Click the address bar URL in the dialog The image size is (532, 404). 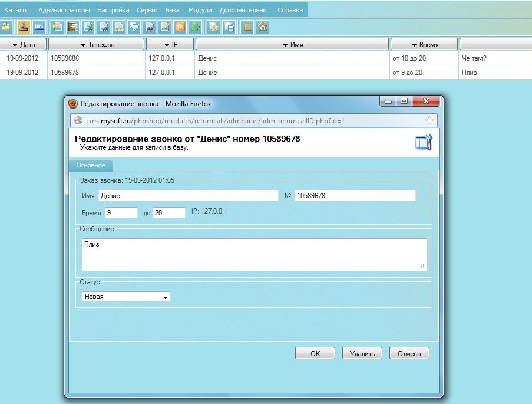(215, 121)
